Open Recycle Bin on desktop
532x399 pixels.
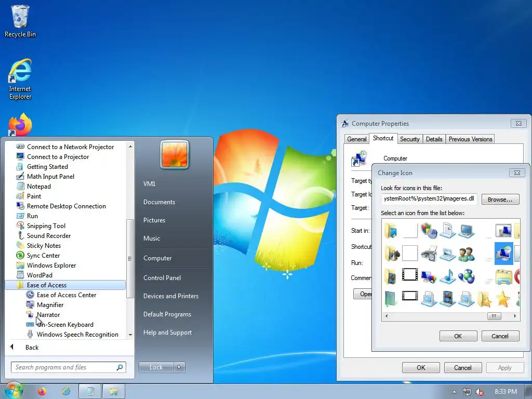click(20, 21)
